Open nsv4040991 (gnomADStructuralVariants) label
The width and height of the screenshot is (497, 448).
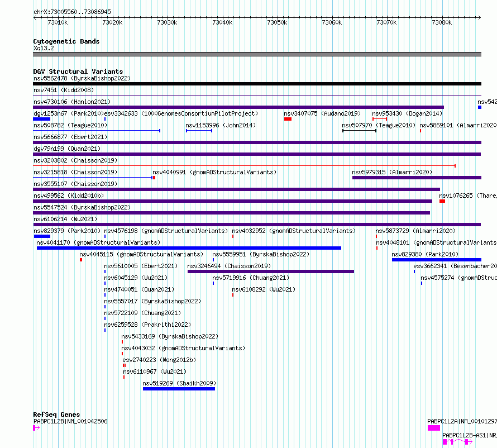click(x=214, y=172)
